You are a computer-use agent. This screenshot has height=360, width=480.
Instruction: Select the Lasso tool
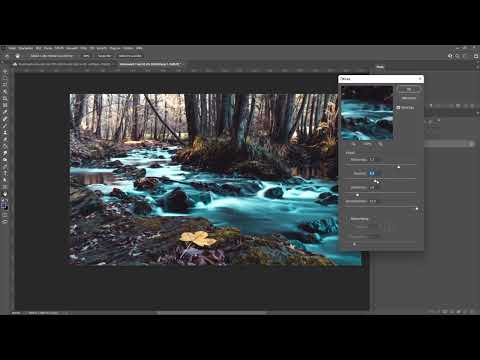click(x=5, y=84)
